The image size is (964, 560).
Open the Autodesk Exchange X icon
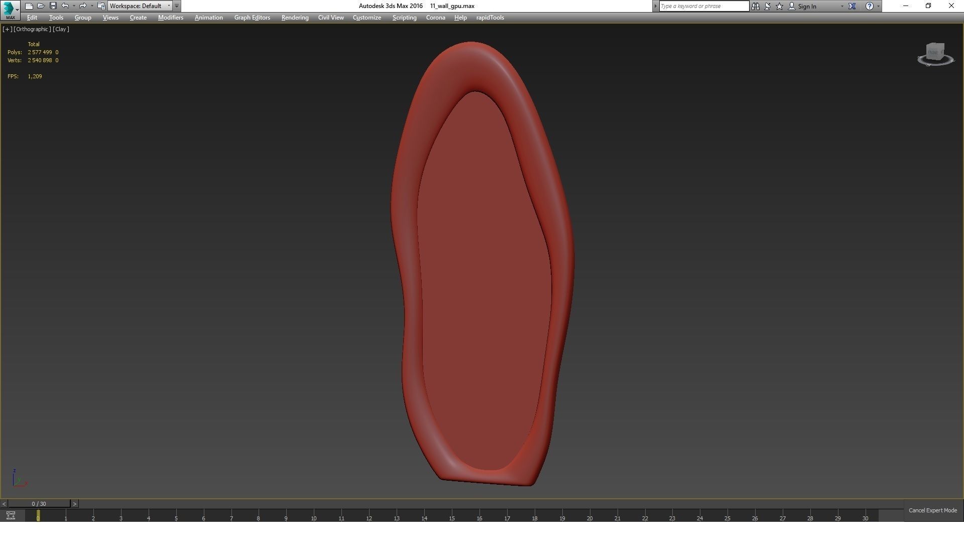[852, 6]
